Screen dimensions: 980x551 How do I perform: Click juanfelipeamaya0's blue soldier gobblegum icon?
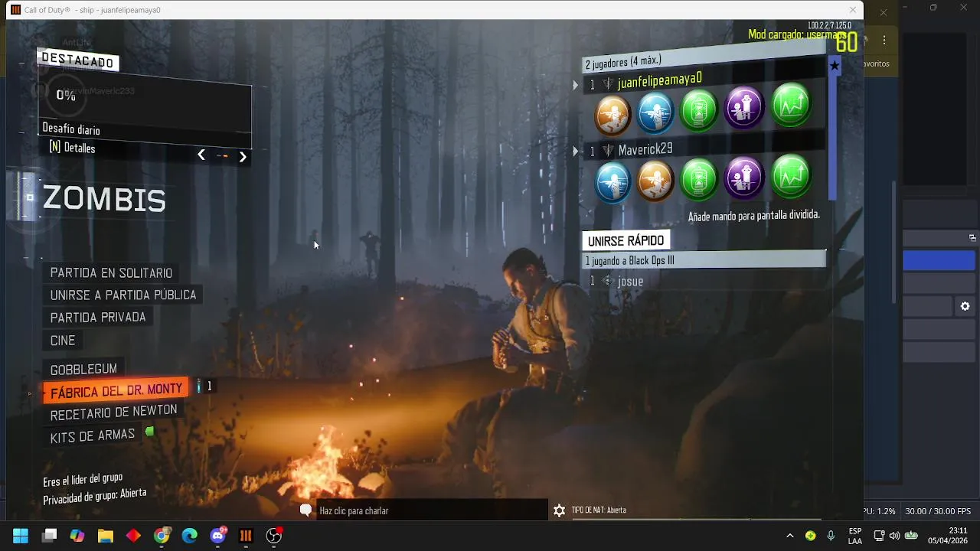click(655, 112)
